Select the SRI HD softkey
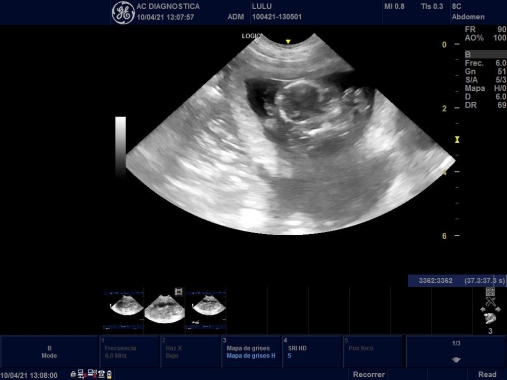The image size is (507, 380). 312,352
